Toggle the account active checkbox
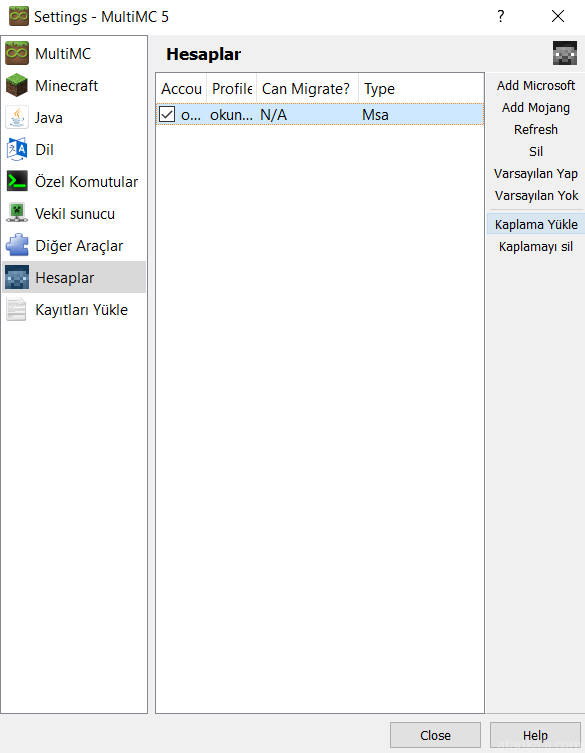 pyautogui.click(x=167, y=114)
